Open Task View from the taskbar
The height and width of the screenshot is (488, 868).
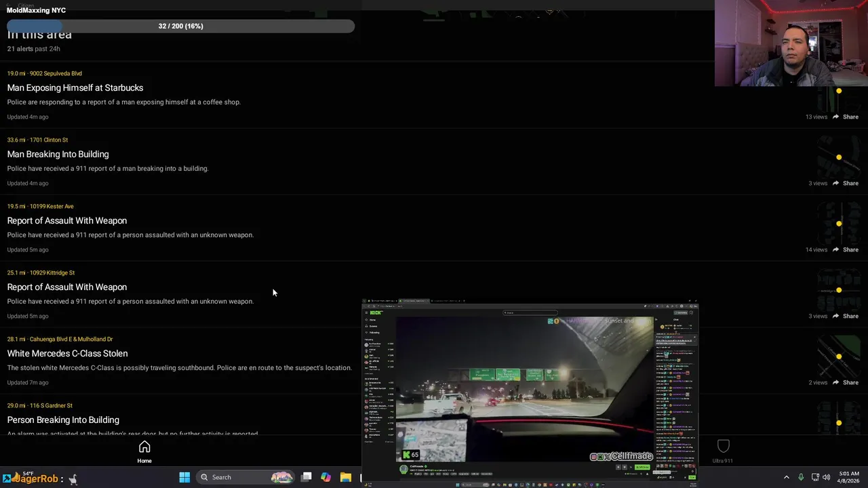pos(307,477)
